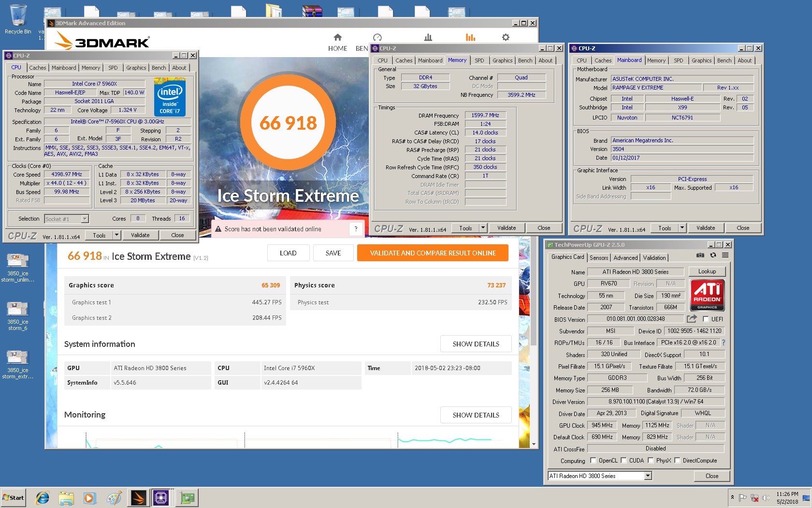
Task: Click SAVE button in 3DMark
Action: point(333,253)
